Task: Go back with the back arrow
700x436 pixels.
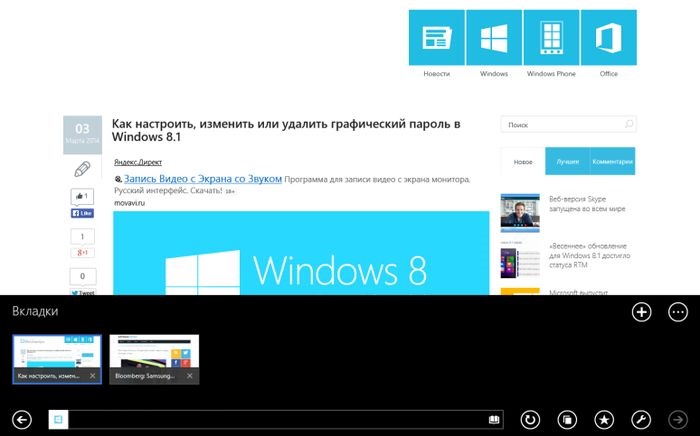Action: pyautogui.click(x=22, y=419)
